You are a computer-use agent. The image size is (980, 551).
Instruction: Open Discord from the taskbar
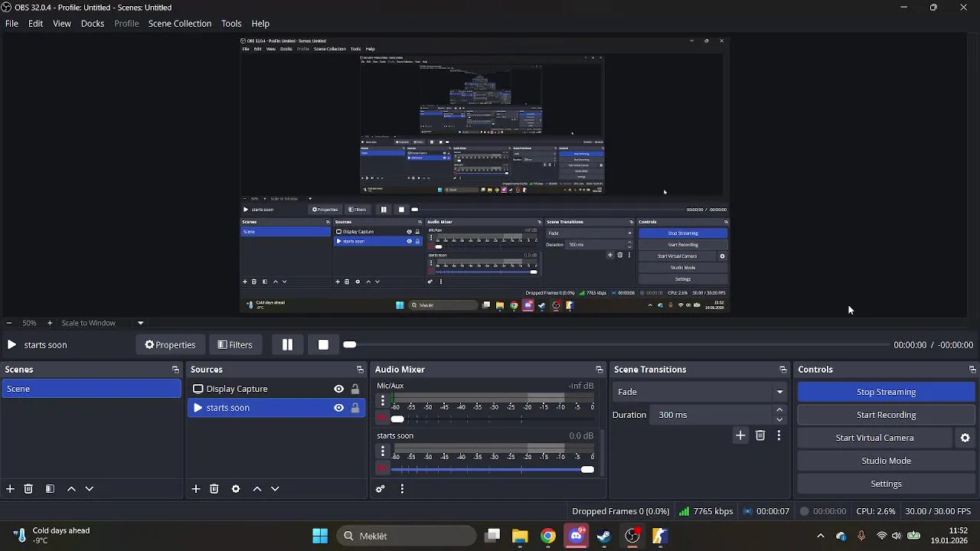click(576, 536)
